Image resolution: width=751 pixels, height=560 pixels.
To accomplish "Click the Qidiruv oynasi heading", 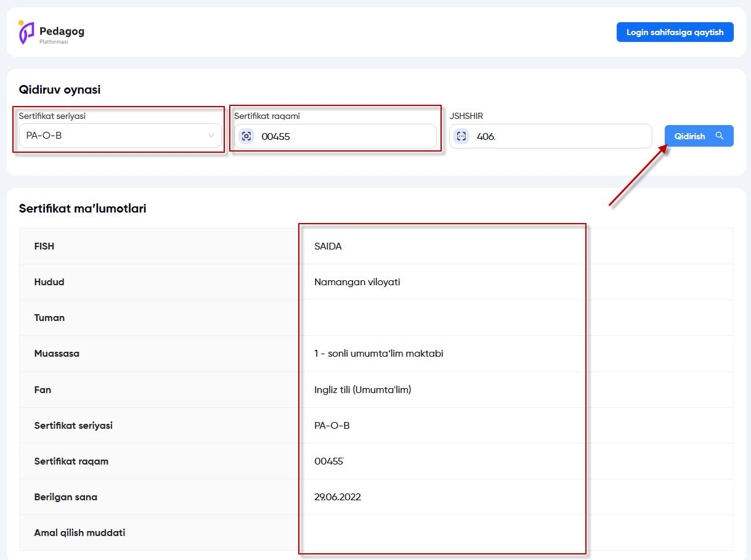I will click(60, 89).
